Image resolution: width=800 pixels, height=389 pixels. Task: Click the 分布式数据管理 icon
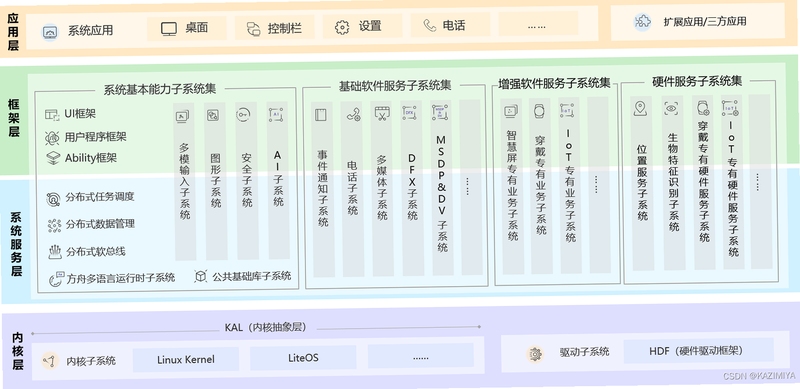coord(54,225)
